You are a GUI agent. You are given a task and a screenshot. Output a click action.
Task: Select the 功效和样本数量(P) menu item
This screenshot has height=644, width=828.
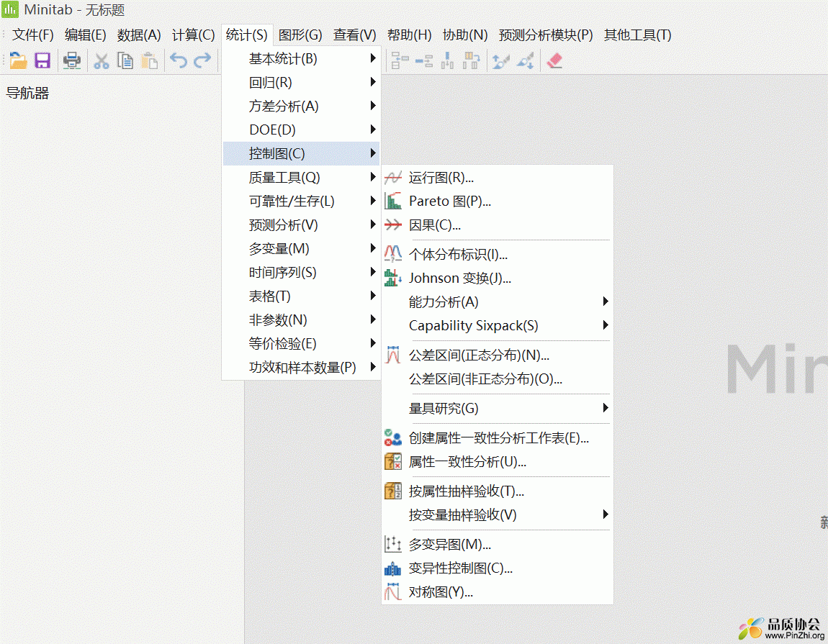tap(301, 368)
